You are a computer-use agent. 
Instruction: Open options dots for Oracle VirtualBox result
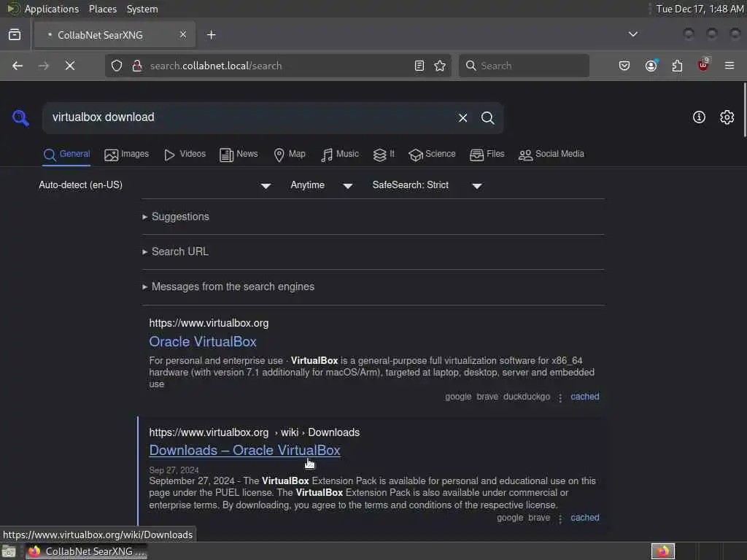[x=560, y=397]
